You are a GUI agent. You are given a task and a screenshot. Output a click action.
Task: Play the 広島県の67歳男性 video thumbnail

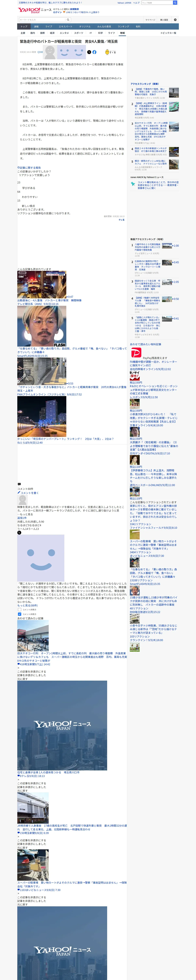[167, 262]
